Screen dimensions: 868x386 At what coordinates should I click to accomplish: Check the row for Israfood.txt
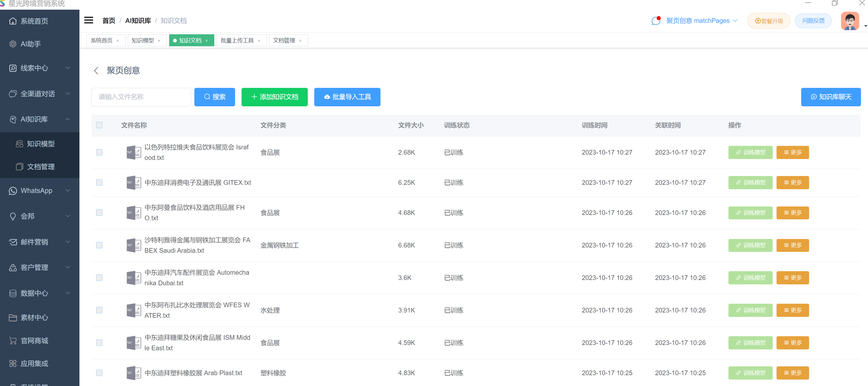tap(99, 153)
